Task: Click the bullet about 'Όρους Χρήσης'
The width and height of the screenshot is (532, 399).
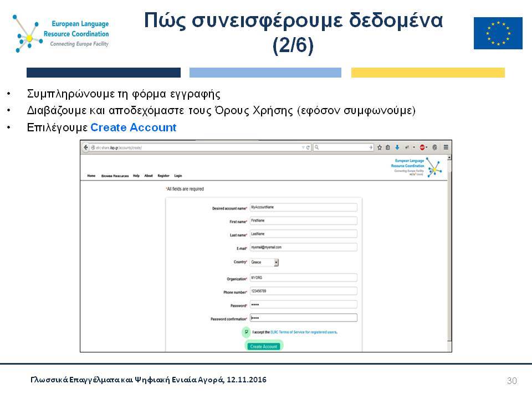Action: [x=221, y=111]
